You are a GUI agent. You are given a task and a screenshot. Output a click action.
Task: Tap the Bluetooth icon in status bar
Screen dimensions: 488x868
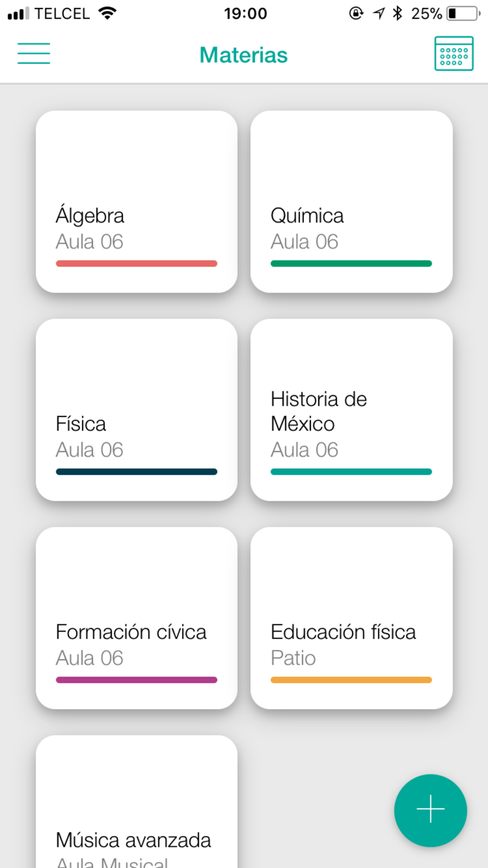click(x=398, y=13)
